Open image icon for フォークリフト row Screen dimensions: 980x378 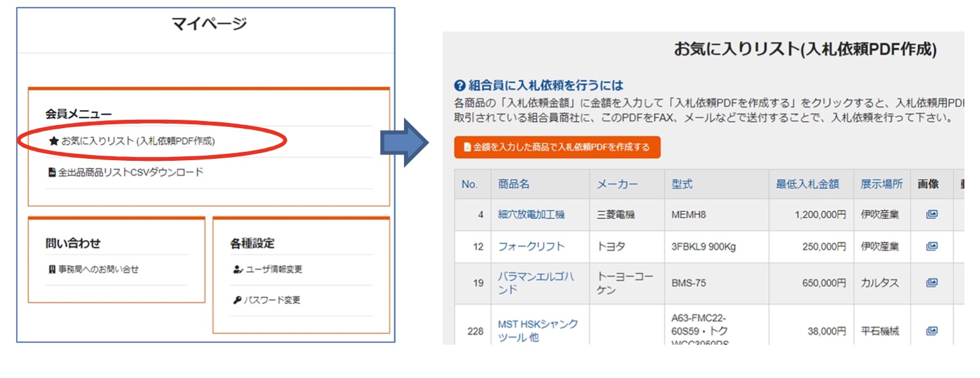[x=932, y=246]
